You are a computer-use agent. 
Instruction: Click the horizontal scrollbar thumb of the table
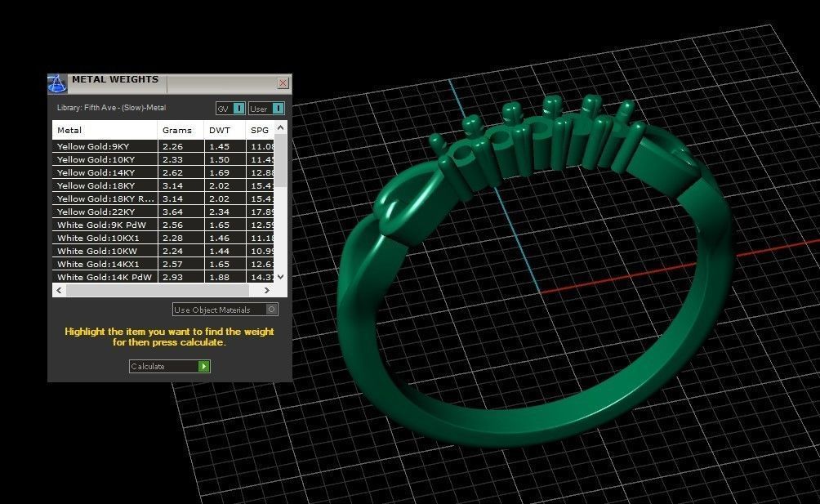point(158,290)
